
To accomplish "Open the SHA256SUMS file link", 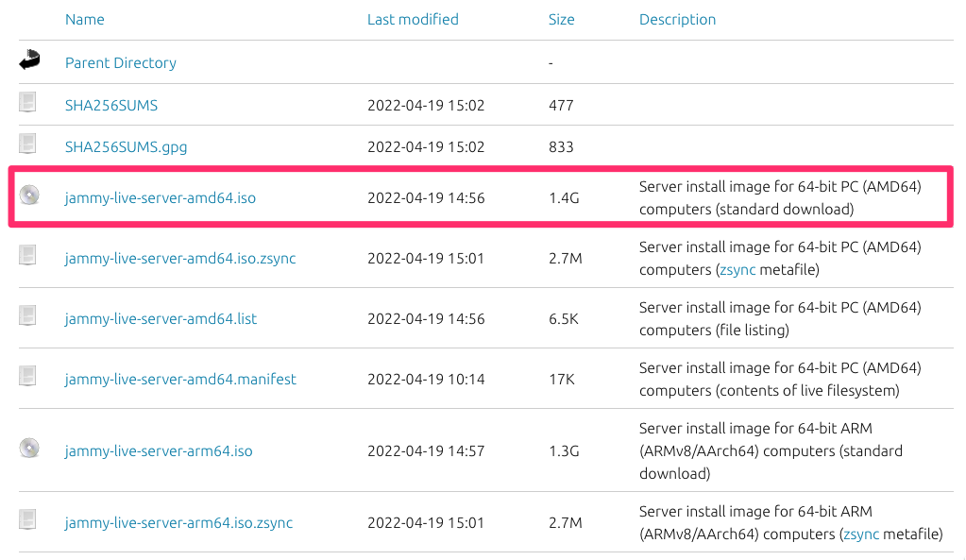I will point(111,106).
